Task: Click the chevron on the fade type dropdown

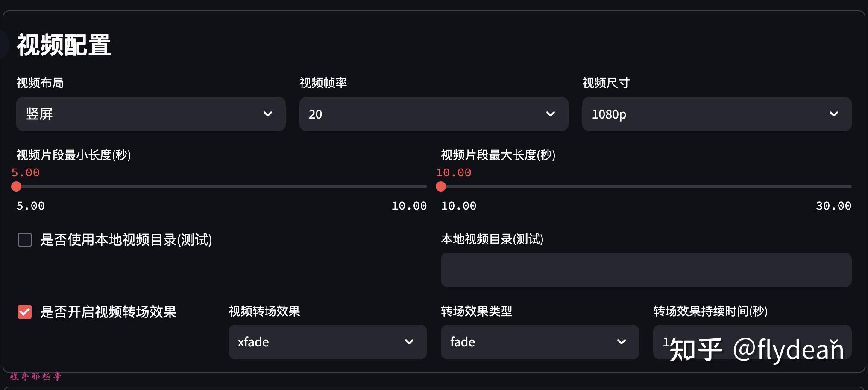Action: [621, 342]
